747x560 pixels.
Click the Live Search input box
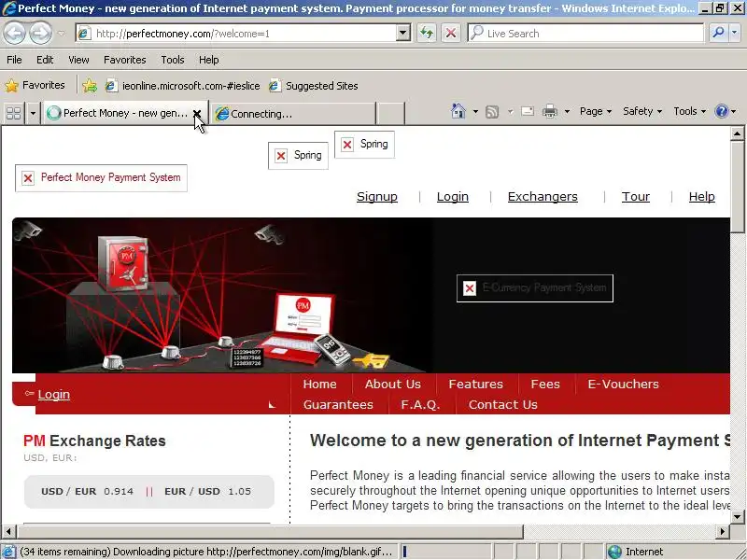[586, 34]
